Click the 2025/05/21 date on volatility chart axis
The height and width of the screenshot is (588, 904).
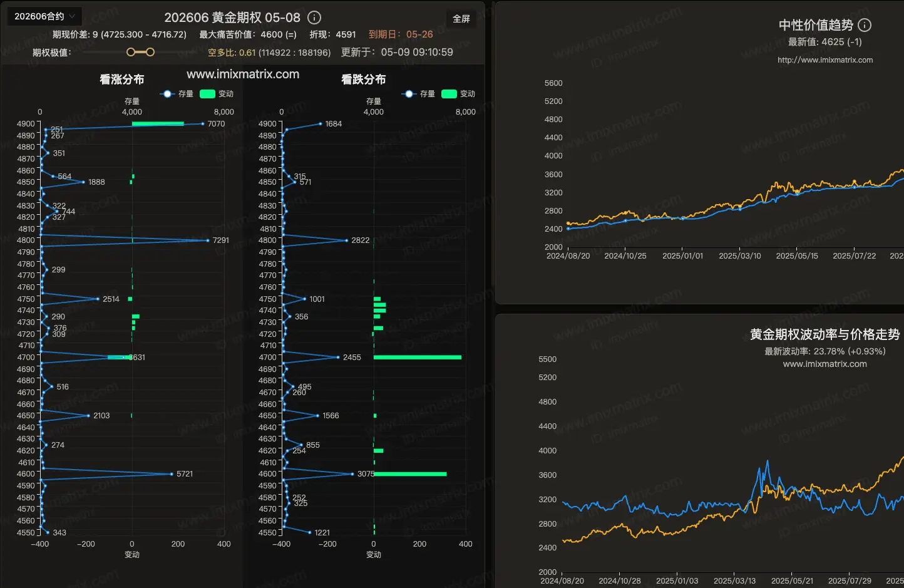(793, 581)
